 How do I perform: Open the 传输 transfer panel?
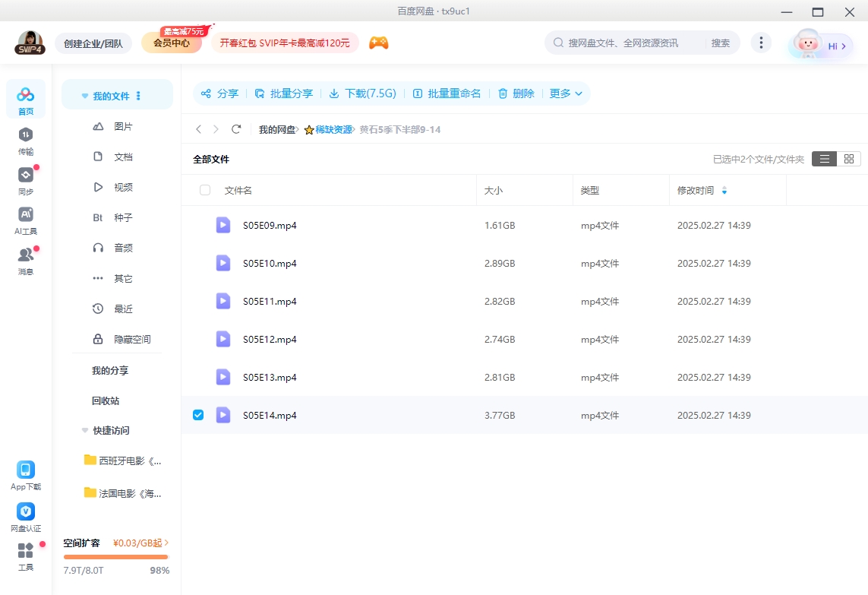point(26,141)
